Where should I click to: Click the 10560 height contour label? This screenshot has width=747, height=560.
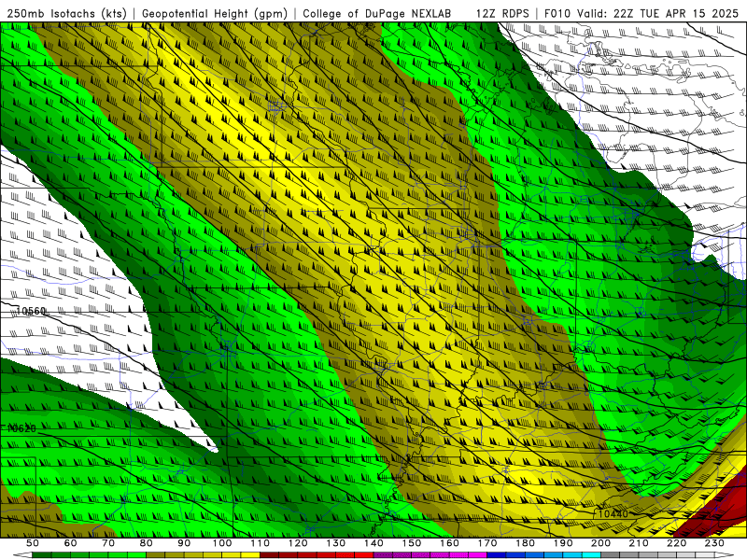point(31,311)
